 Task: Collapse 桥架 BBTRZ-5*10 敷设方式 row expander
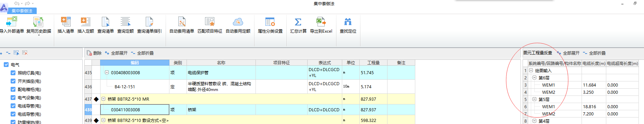click(x=103, y=120)
